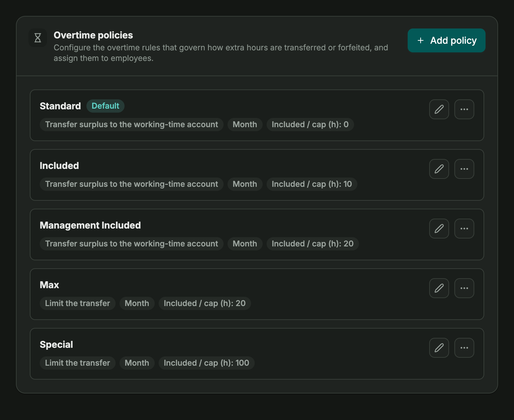
Task: Edit the Standard policy via pencil icon
Action: click(439, 109)
